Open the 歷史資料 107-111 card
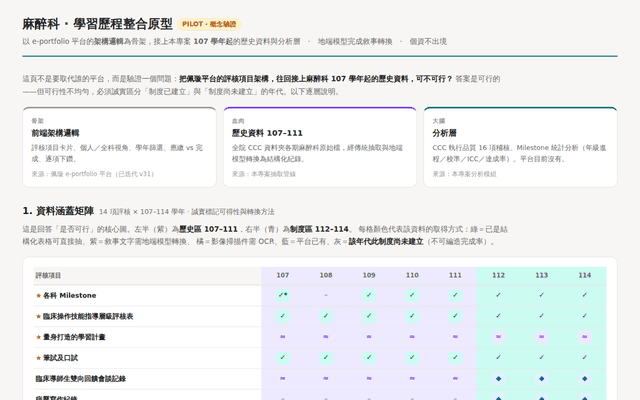640x400 pixels. tap(320, 147)
